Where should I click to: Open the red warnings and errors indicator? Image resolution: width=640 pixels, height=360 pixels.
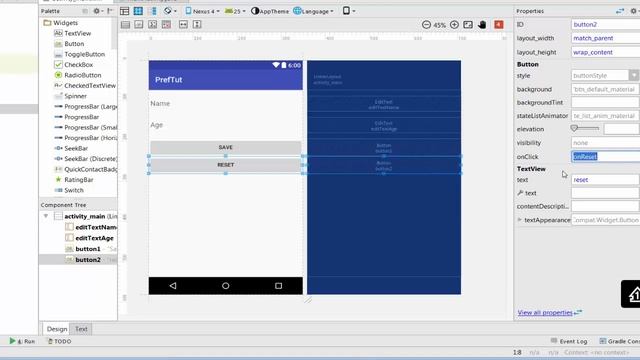coord(499,25)
